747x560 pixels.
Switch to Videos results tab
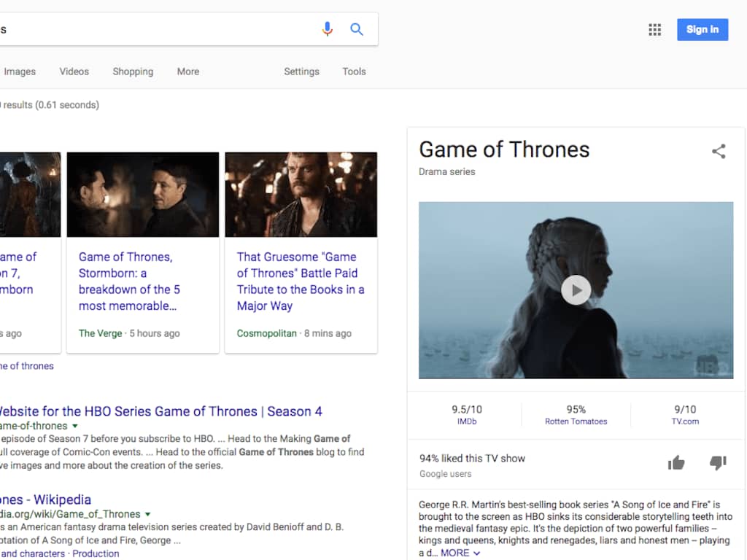coord(74,71)
